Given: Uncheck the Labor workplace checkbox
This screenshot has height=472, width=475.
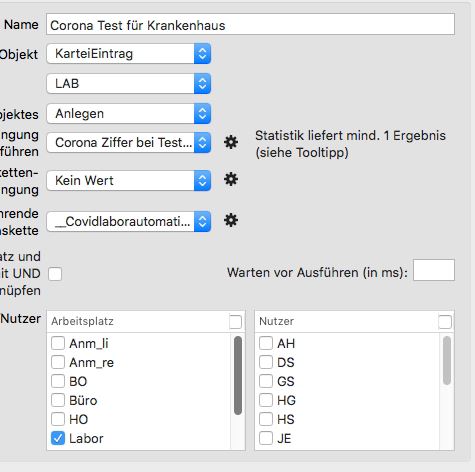Looking at the screenshot, I should pos(58,438).
